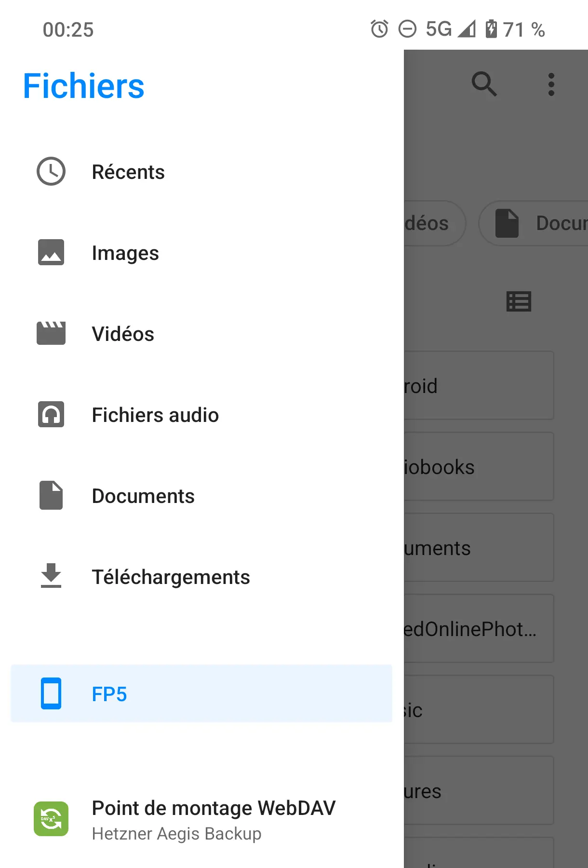Open the Pictures folder

[477, 791]
